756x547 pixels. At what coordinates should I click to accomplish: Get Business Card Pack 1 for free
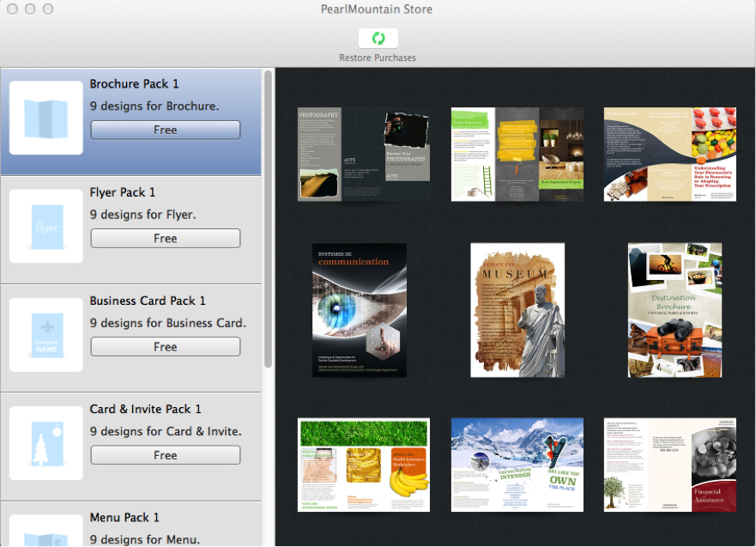[x=165, y=347]
